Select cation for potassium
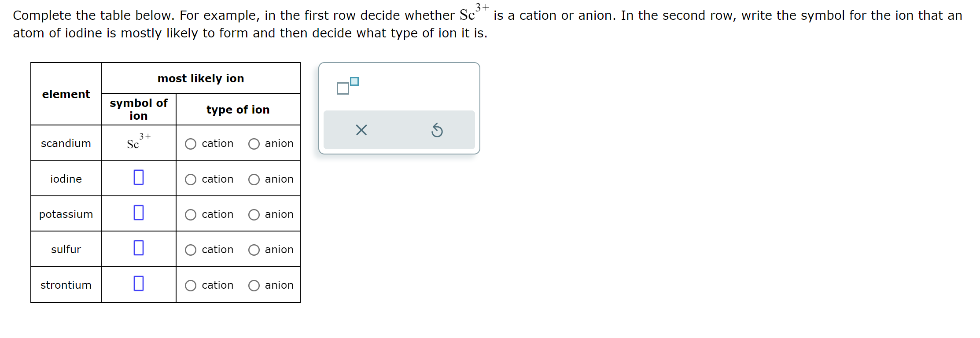Viewport: 980px width, 338px height. tap(191, 214)
